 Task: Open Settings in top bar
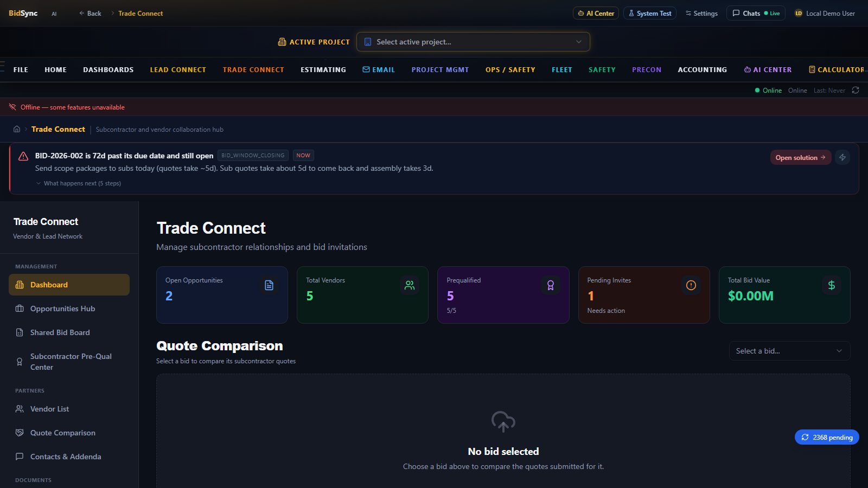701,13
